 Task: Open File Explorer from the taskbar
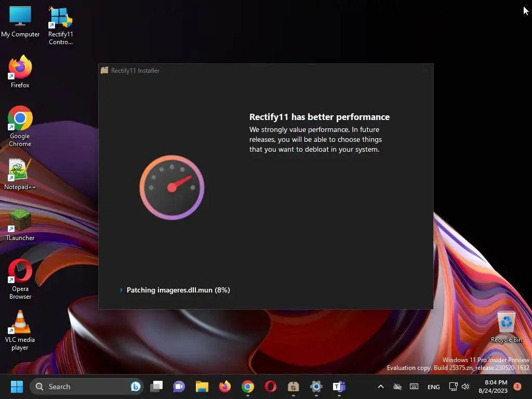202,387
